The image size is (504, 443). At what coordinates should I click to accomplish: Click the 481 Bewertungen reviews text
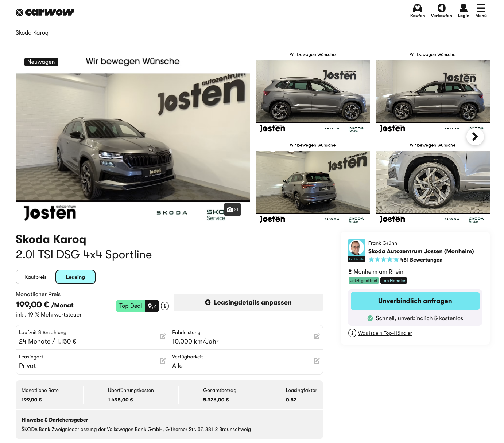422,260
